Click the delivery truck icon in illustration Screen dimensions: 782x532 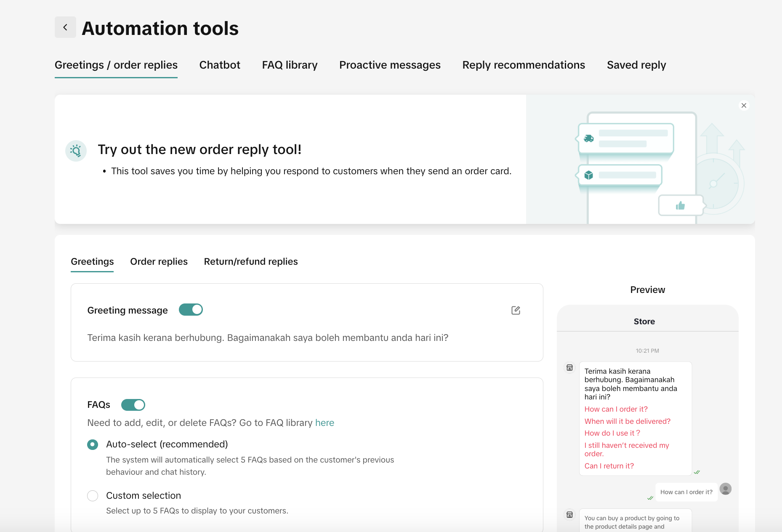589,138
